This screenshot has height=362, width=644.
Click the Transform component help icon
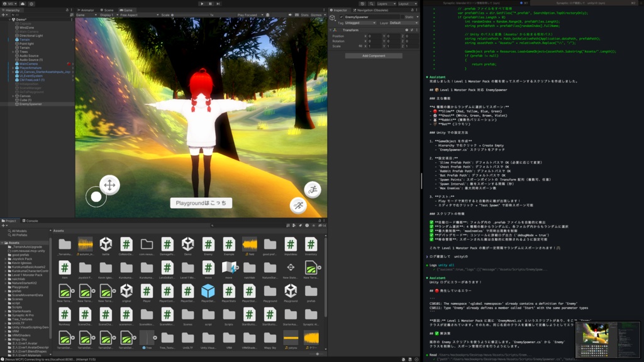[x=407, y=30]
